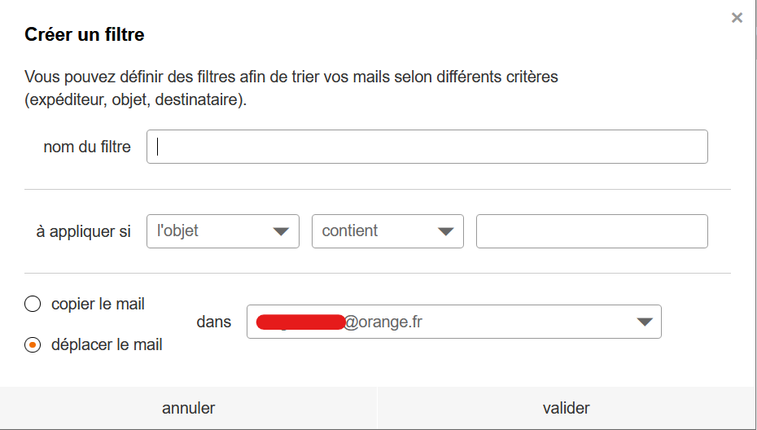This screenshot has width=757, height=430.
Task: Click the nom du filtre label
Action: (87, 147)
